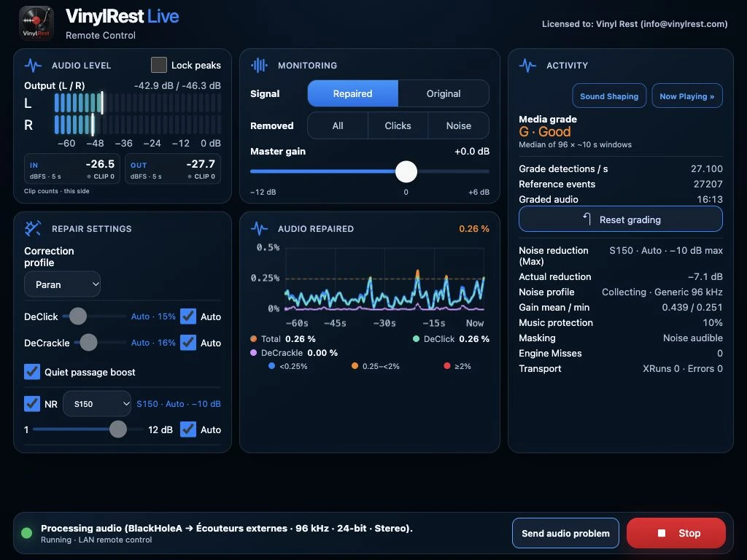
Task: Click the blue <0.25% legend dot
Action: click(x=271, y=366)
